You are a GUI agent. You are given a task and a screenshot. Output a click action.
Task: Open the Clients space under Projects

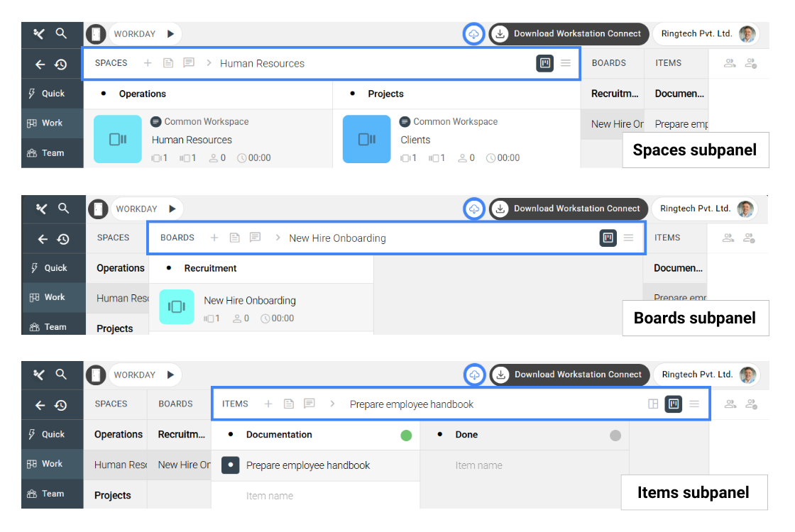pos(415,140)
